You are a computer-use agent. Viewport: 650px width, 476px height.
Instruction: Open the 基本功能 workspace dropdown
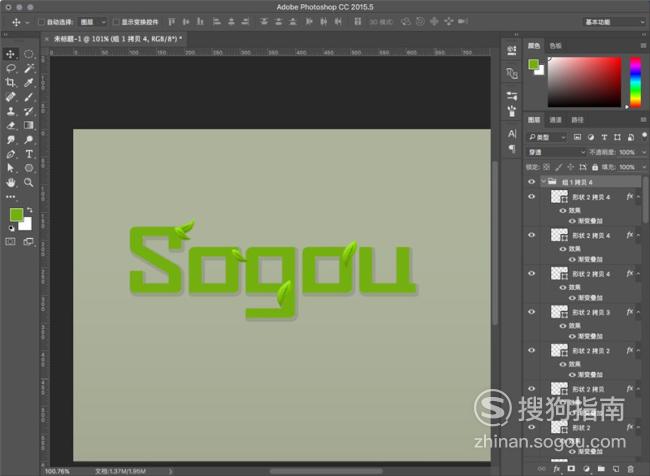tap(614, 22)
